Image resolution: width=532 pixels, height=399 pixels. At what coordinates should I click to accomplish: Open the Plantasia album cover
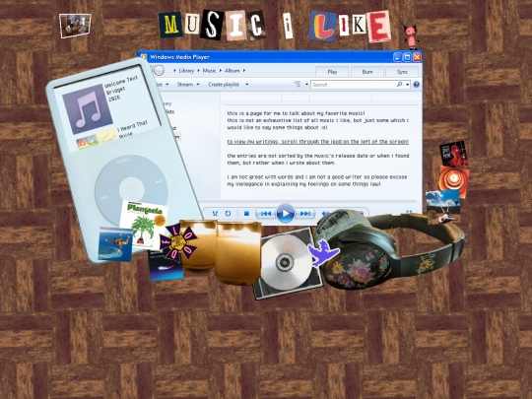144,225
